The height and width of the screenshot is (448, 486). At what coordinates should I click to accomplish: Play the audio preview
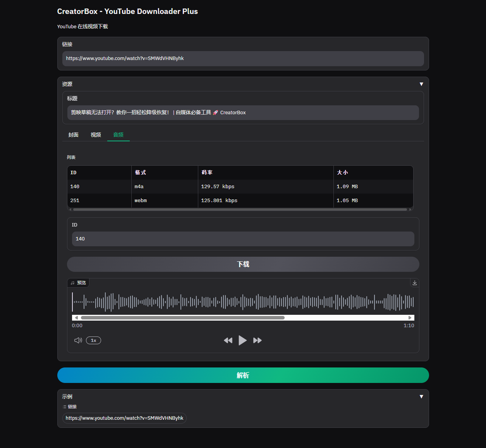(x=242, y=340)
